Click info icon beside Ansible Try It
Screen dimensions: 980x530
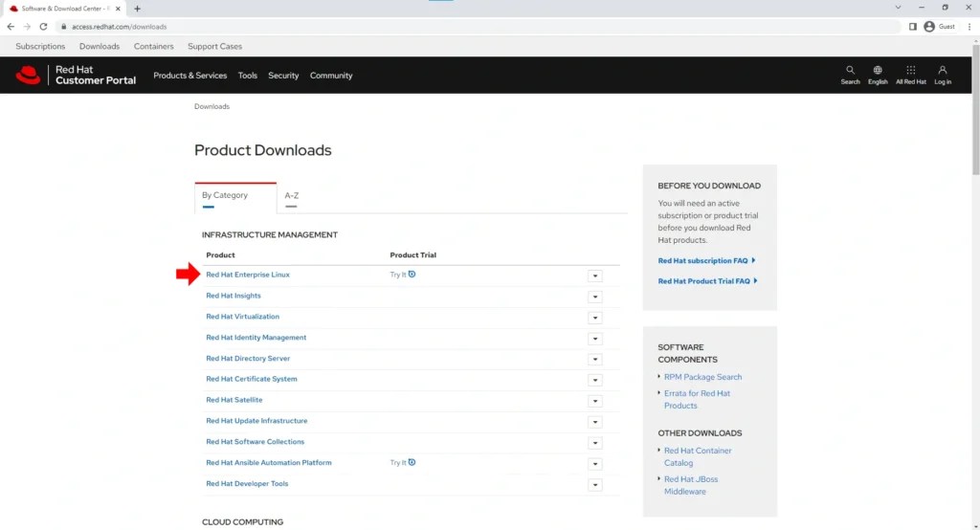[x=412, y=462]
